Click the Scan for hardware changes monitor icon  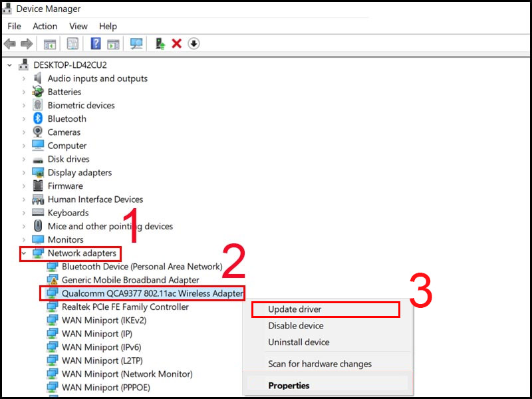click(136, 44)
